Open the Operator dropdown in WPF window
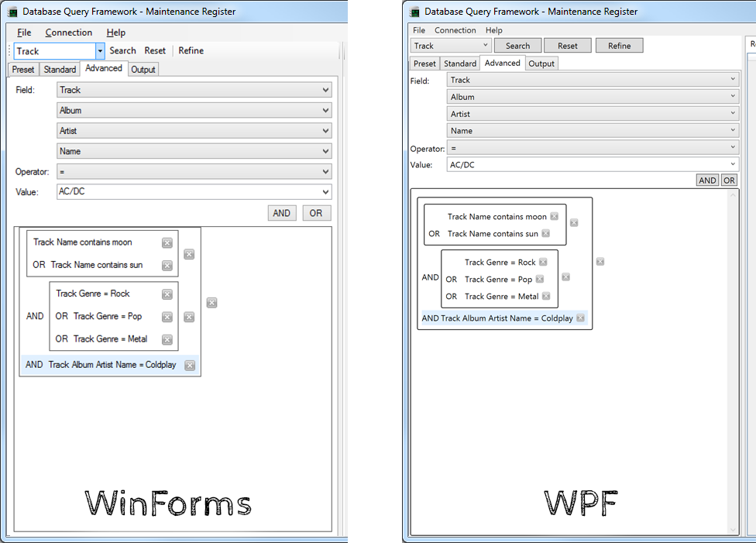 click(x=593, y=148)
